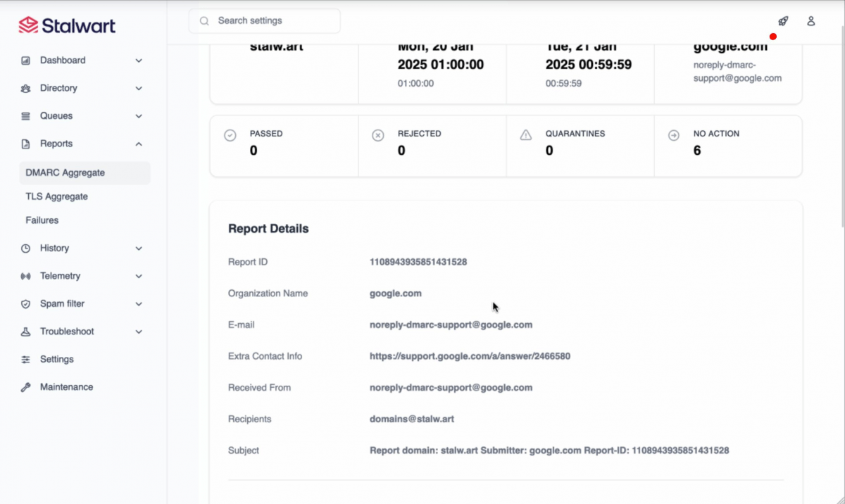
Task: Click the Dashboard chart icon
Action: click(26, 61)
